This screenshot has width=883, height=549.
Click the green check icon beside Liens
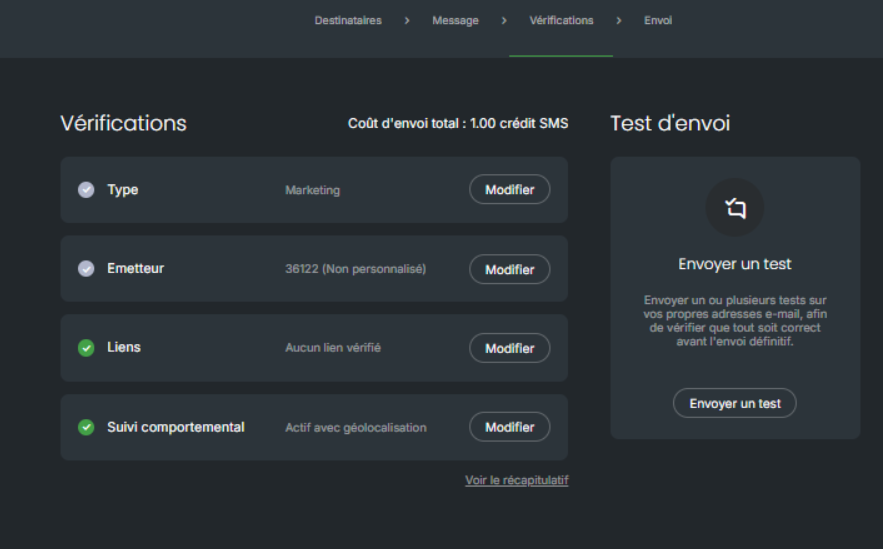click(86, 348)
